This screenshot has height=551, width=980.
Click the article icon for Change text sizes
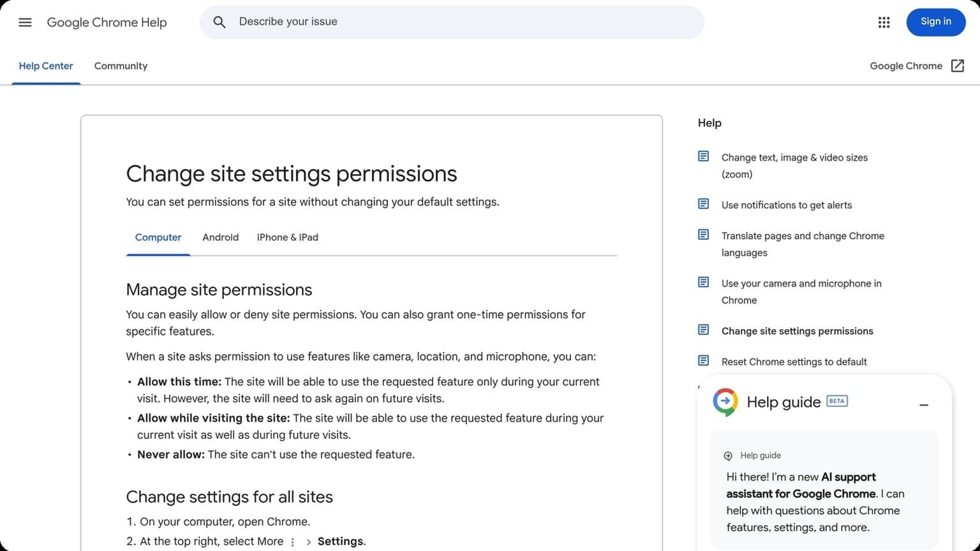[703, 156]
